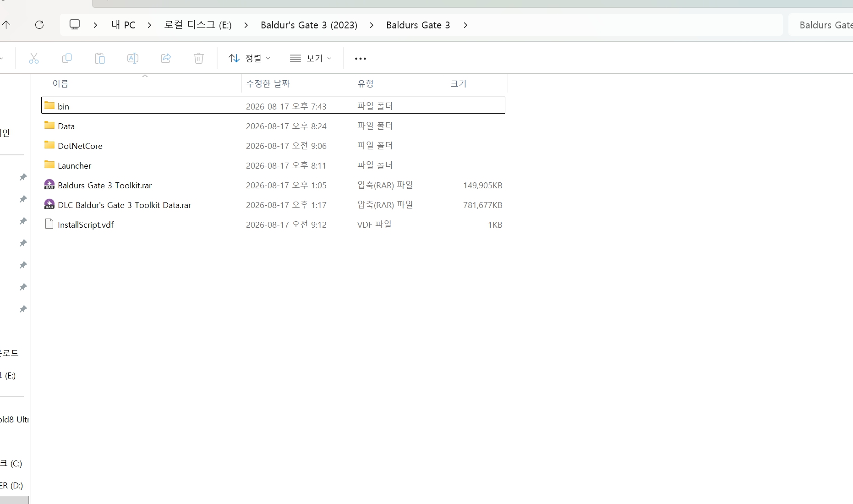Screen dimensions: 853x504
Task: Navigate to Baldur's Gate 3 (2023) breadcrumb
Action: 309,25
